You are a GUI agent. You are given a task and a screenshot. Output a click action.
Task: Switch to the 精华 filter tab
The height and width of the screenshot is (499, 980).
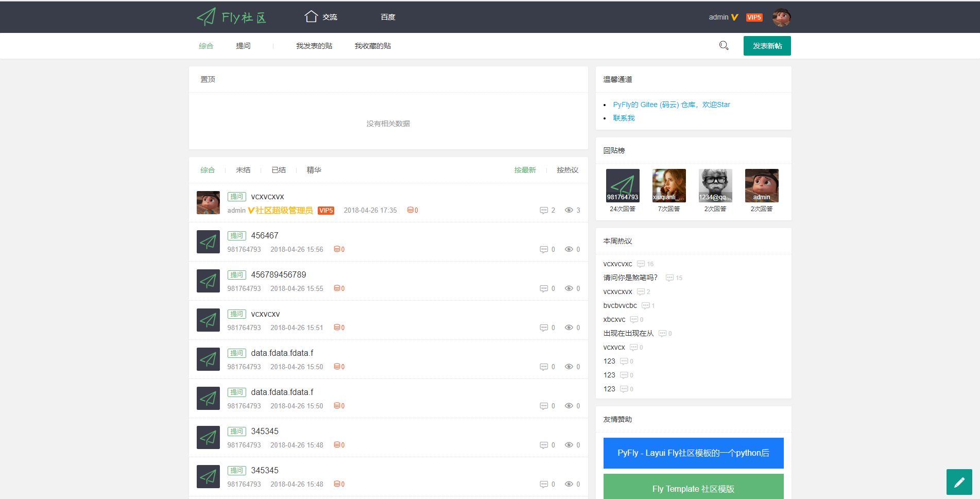tap(314, 170)
